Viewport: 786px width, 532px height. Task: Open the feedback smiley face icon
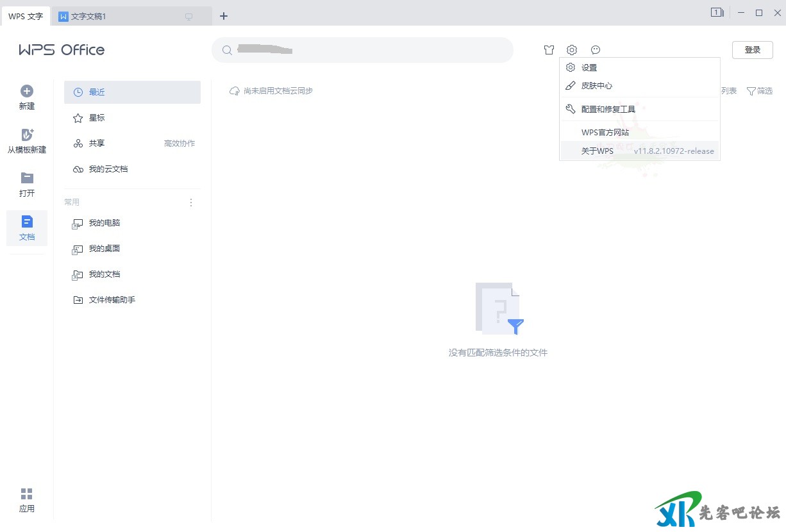[x=596, y=50]
